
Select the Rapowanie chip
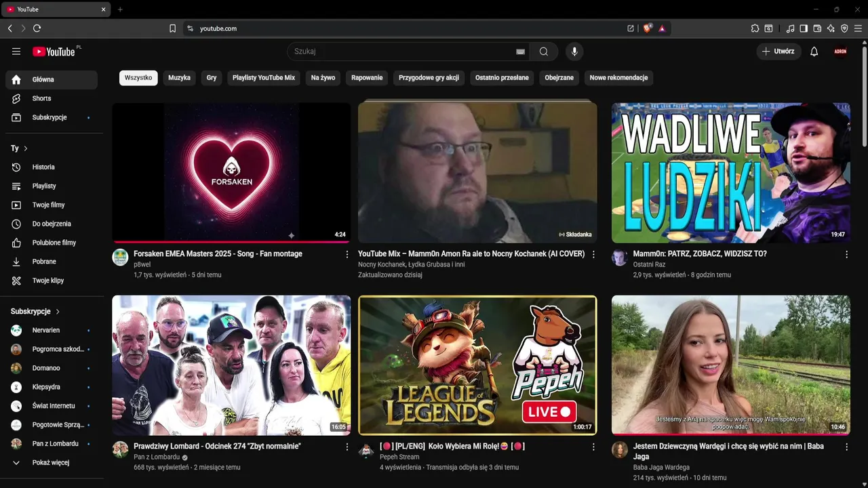[367, 78]
